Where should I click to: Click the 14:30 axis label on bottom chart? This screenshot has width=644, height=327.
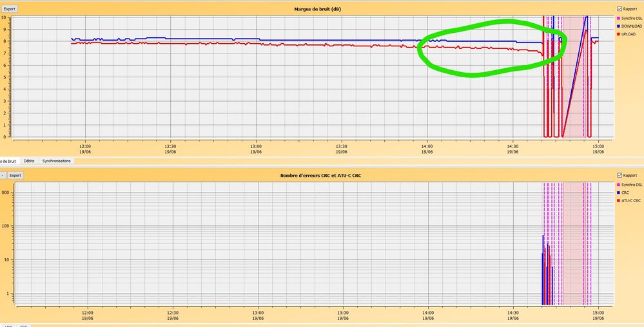click(x=513, y=315)
